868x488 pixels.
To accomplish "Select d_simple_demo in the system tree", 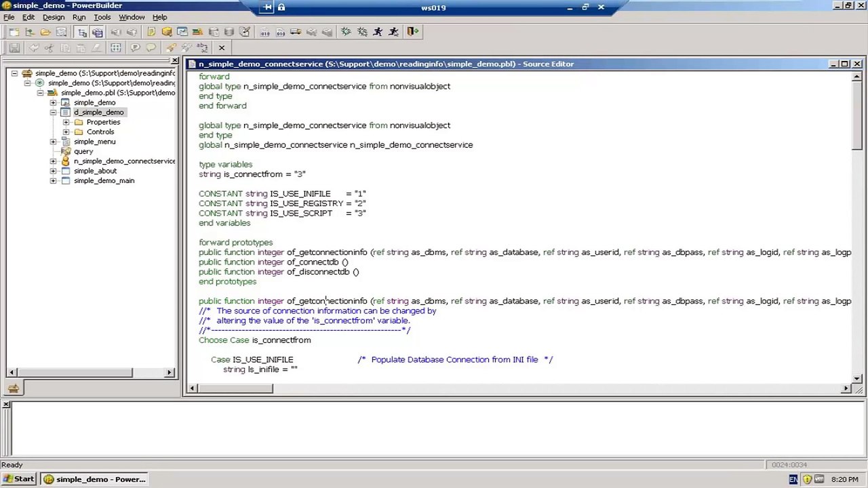I will click(x=99, y=113).
